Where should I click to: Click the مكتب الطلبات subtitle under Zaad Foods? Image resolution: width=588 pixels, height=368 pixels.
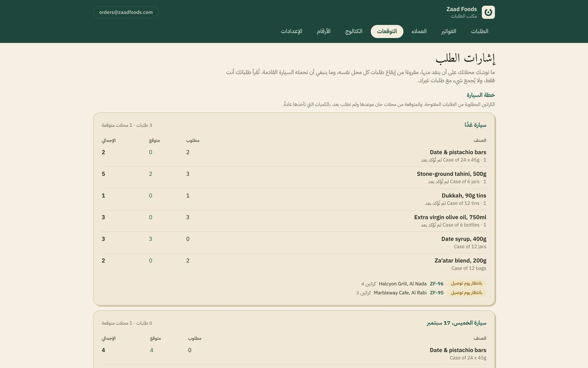[x=464, y=16]
